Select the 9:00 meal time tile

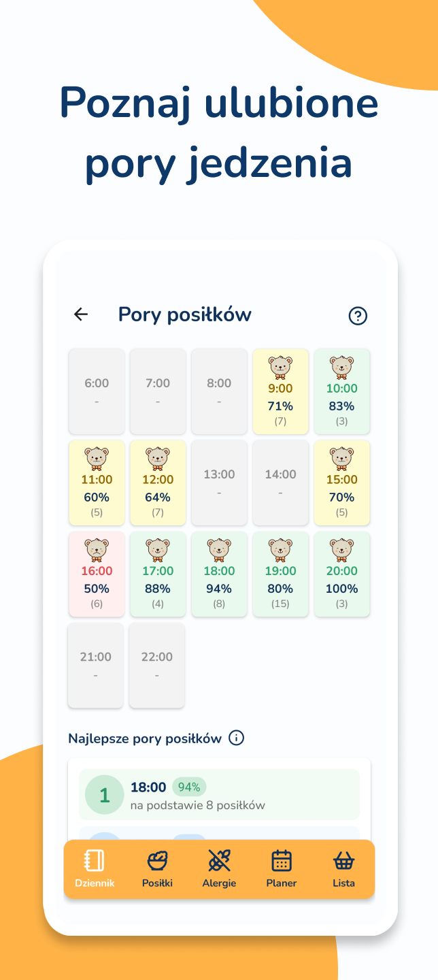(280, 391)
